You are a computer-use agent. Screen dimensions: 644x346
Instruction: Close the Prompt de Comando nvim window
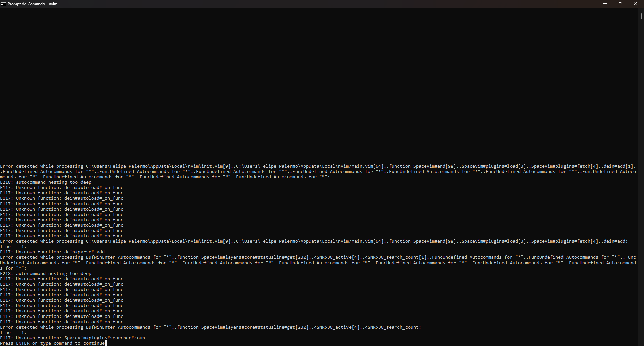click(636, 4)
